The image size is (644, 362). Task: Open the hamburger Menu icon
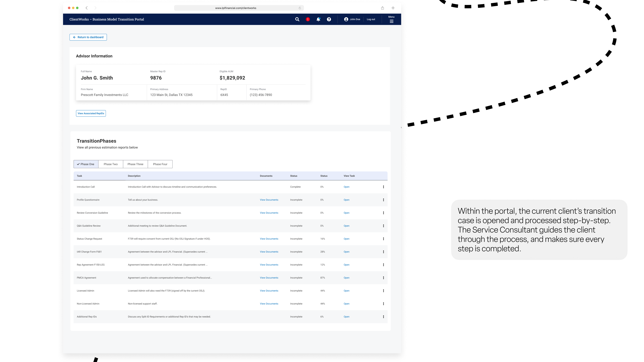point(391,21)
